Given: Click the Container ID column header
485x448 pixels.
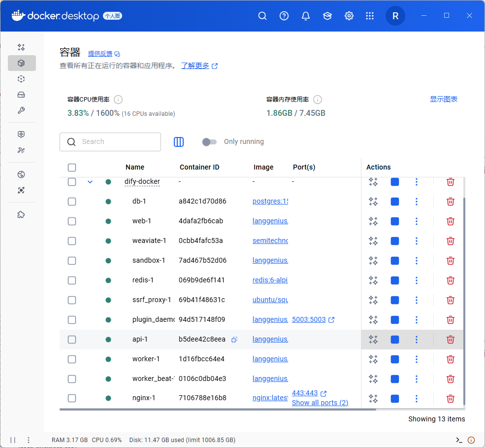Looking at the screenshot, I should coord(199,168).
